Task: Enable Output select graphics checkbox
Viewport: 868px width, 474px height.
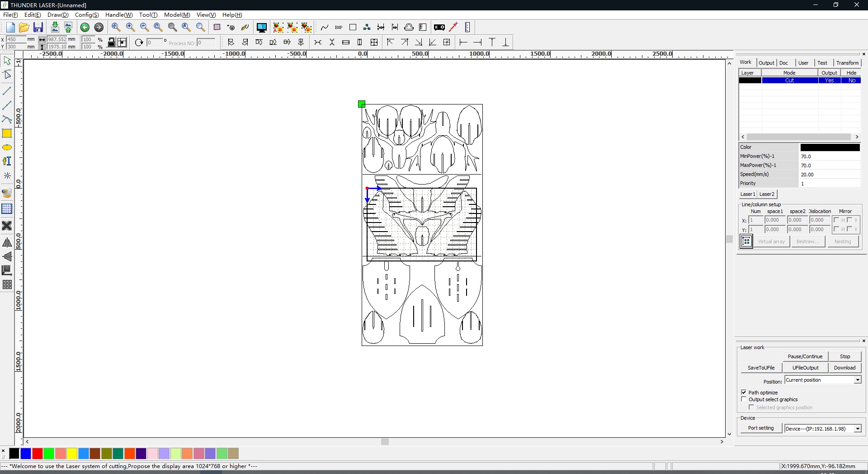Action: (744, 399)
